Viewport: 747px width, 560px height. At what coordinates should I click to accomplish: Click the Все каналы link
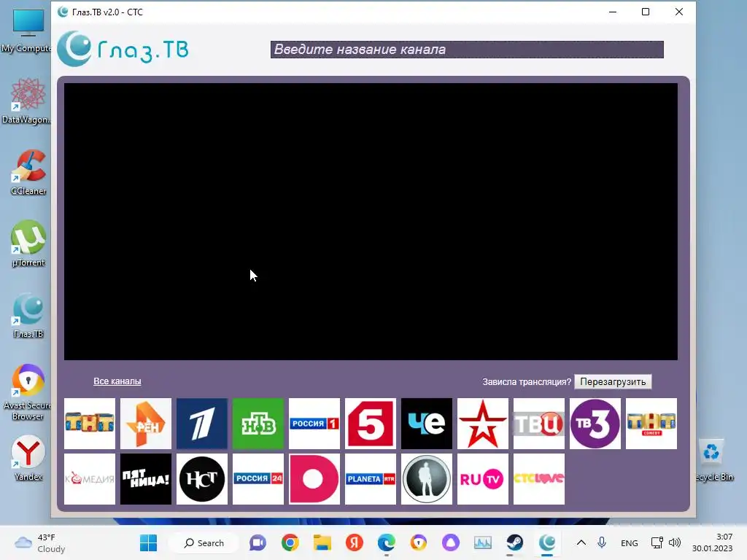click(117, 381)
